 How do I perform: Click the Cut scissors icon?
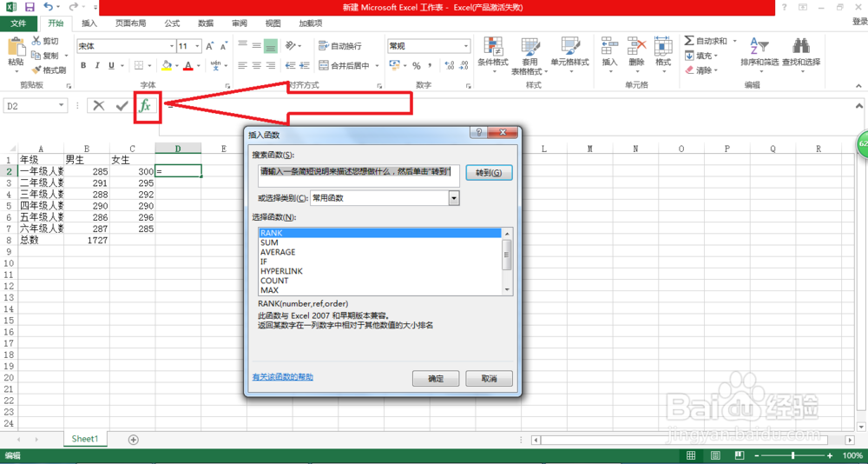(x=36, y=41)
